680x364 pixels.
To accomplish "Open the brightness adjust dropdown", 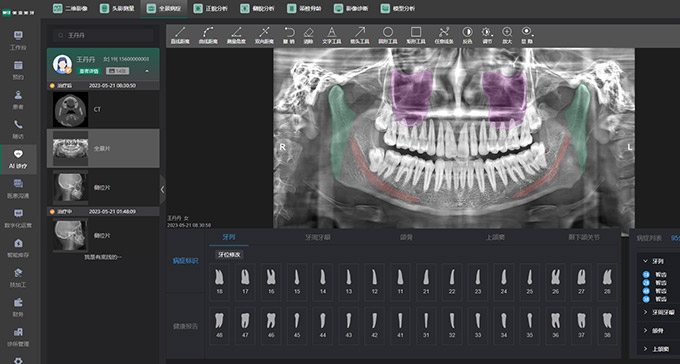I will [x=487, y=35].
